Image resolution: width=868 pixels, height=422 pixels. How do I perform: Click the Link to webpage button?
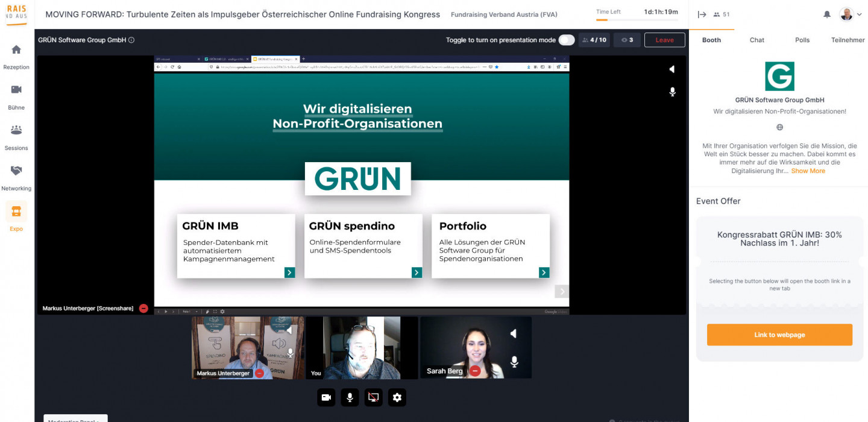[779, 335]
